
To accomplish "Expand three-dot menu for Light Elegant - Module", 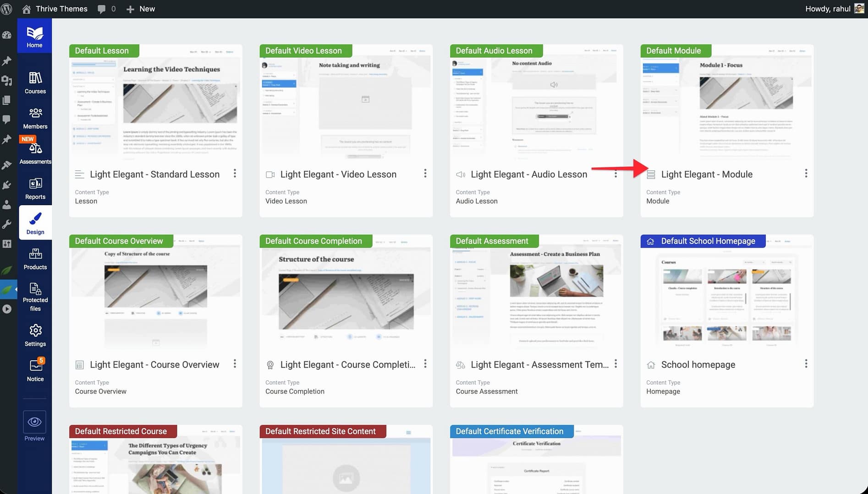I will click(806, 174).
